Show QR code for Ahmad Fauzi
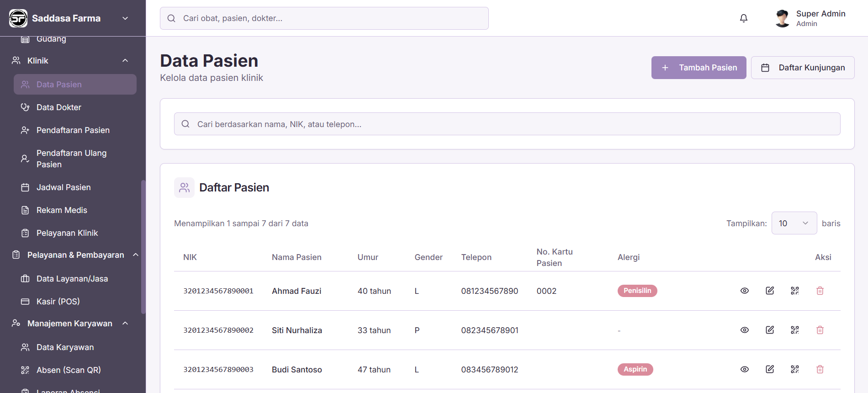Image resolution: width=868 pixels, height=393 pixels. coord(795,291)
